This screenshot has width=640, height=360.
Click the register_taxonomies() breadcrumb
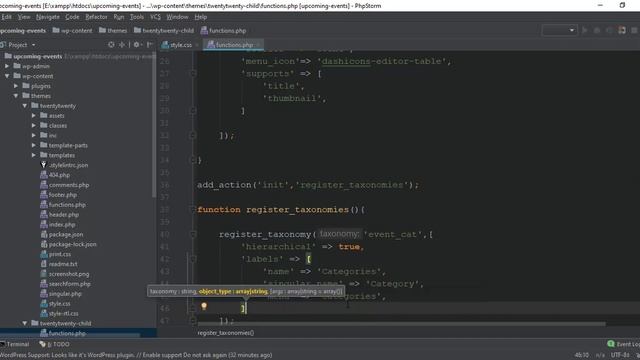[226, 333]
